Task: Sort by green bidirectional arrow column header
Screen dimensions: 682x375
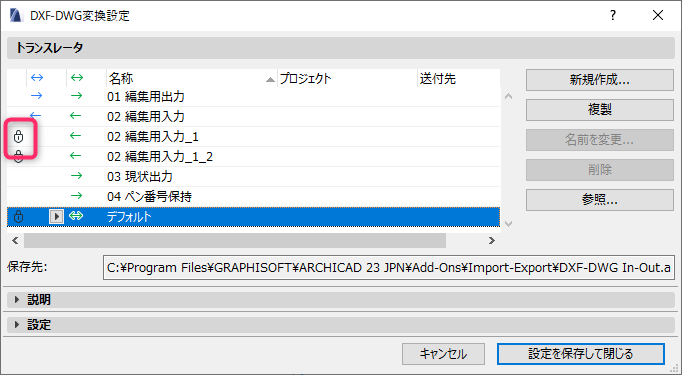Action: tap(77, 78)
